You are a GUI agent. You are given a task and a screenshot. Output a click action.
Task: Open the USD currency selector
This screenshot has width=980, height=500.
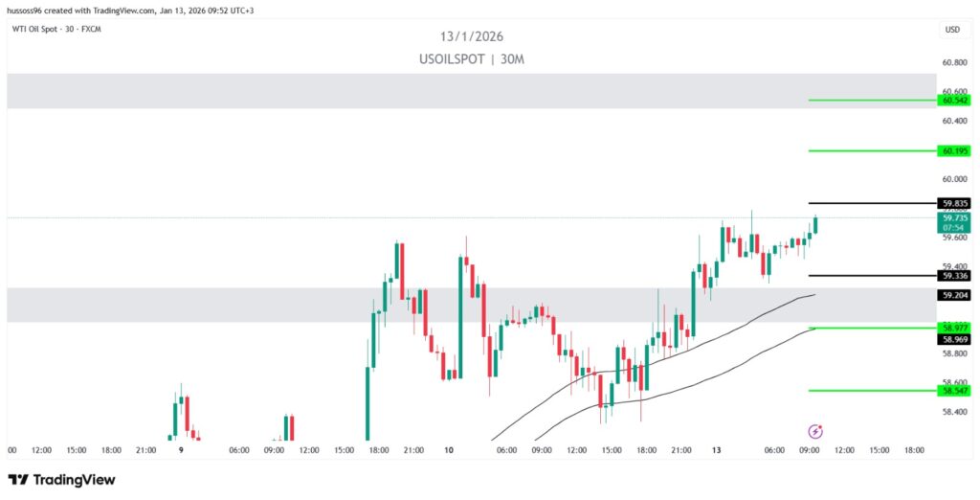click(x=951, y=30)
